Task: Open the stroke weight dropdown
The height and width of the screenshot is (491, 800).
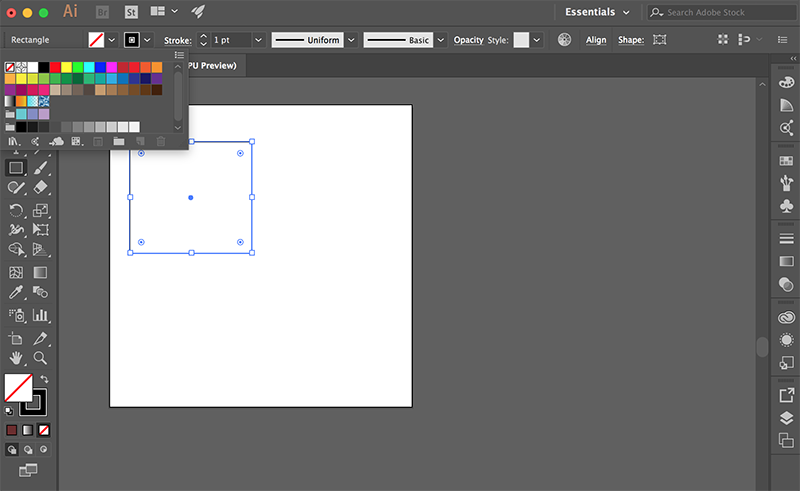Action: click(x=259, y=40)
